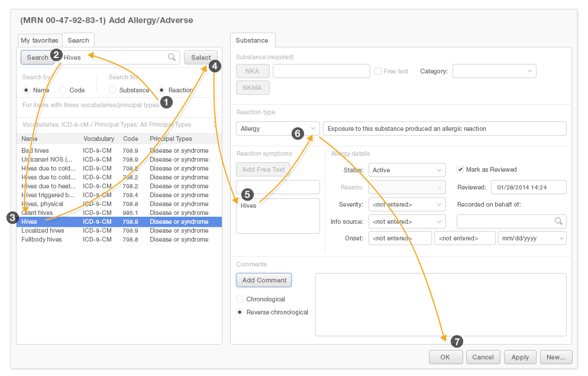The width and height of the screenshot is (588, 376).
Task: Expand the Status dropdown
Action: tap(407, 170)
